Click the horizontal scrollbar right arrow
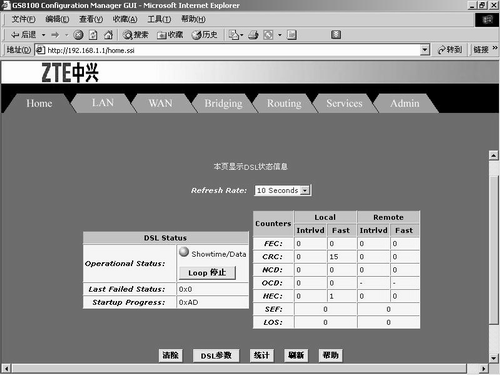The width and height of the screenshot is (500, 375). 484,369
